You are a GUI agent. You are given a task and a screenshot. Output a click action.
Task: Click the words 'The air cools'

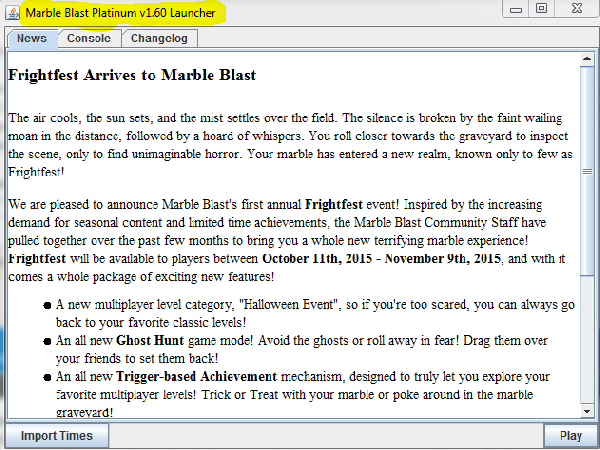pos(44,118)
